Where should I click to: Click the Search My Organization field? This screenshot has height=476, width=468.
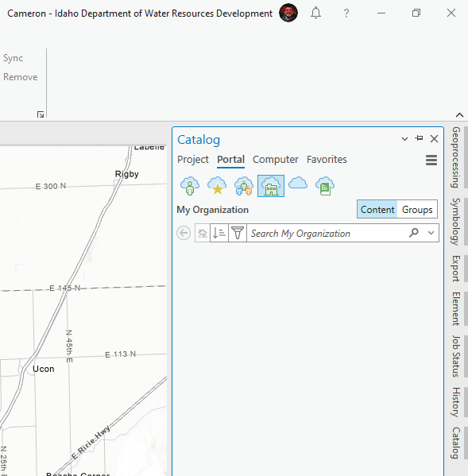328,233
